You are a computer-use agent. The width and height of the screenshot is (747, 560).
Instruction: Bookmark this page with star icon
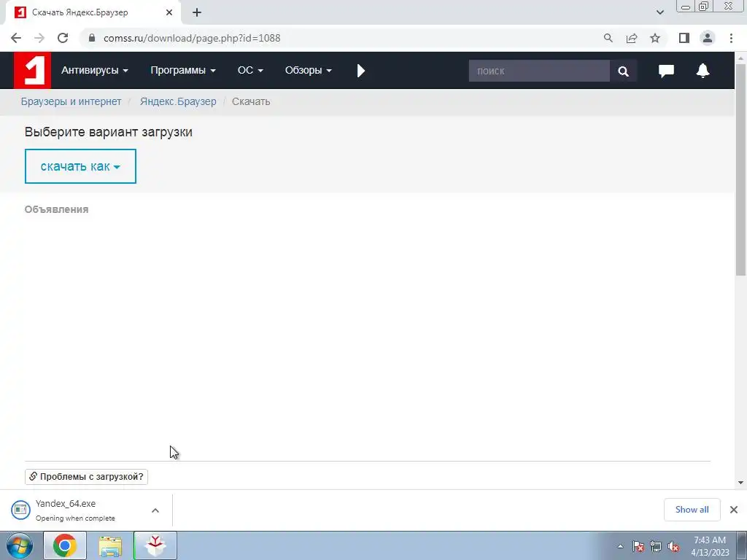(655, 38)
